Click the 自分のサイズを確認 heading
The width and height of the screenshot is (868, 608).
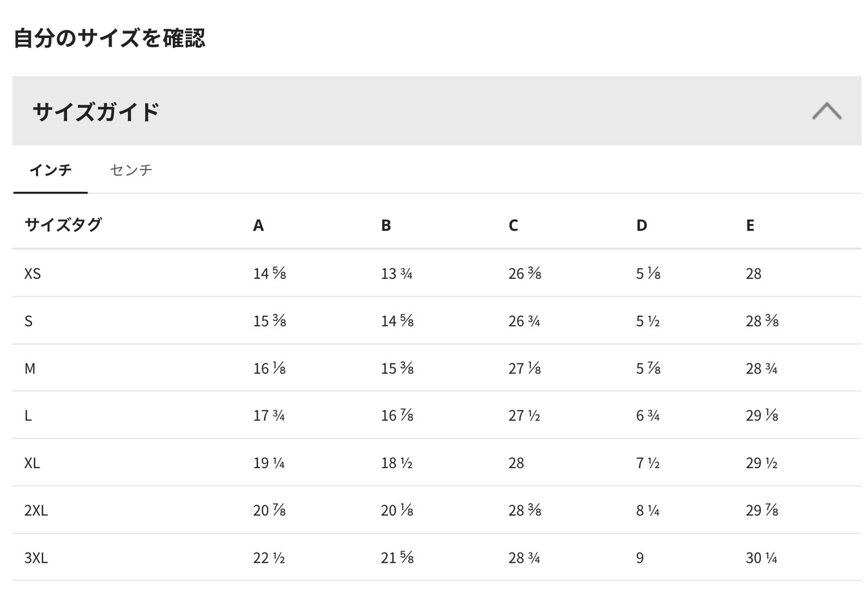tap(109, 38)
